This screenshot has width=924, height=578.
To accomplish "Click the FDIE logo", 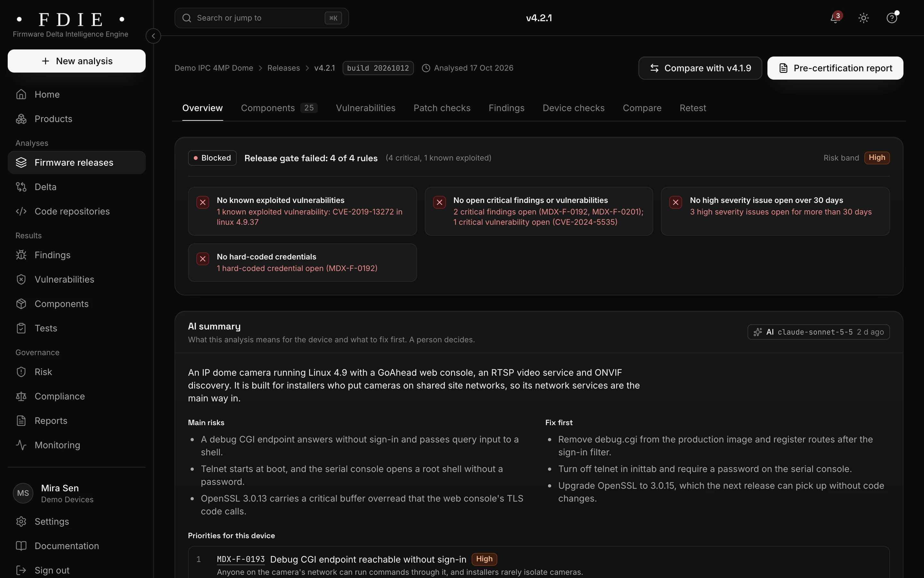I will click(71, 19).
